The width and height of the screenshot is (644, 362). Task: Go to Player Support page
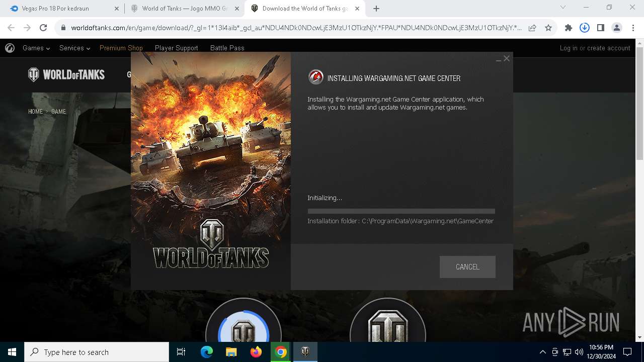[177, 48]
